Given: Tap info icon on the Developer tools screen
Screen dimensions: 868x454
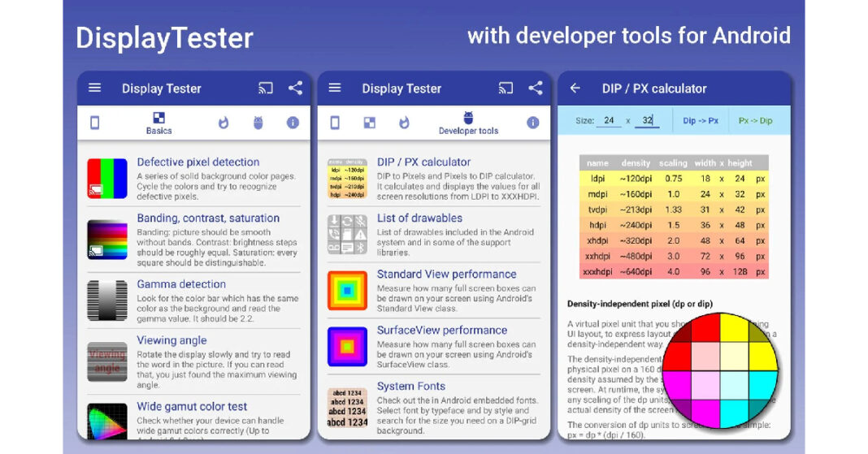Looking at the screenshot, I should [x=532, y=123].
